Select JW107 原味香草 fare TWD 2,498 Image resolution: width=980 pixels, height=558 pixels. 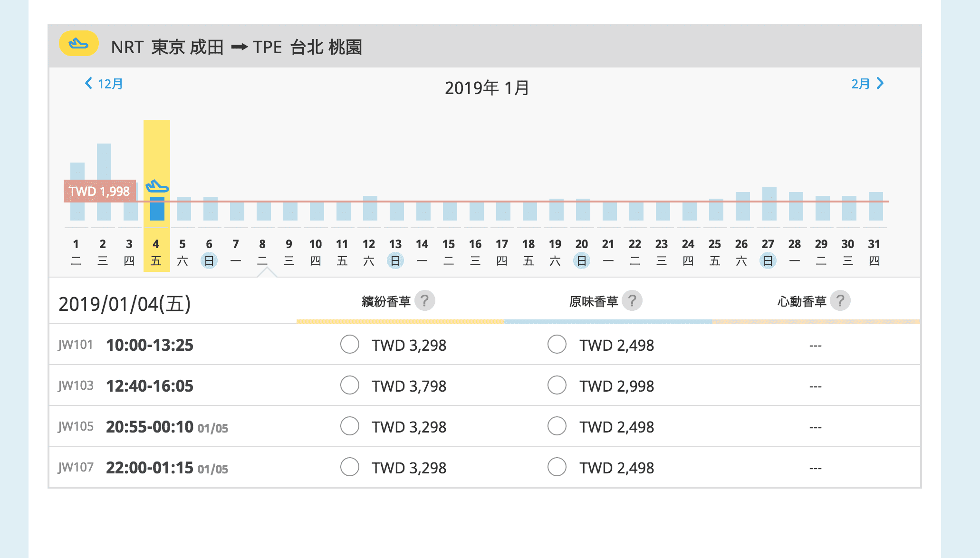(557, 467)
